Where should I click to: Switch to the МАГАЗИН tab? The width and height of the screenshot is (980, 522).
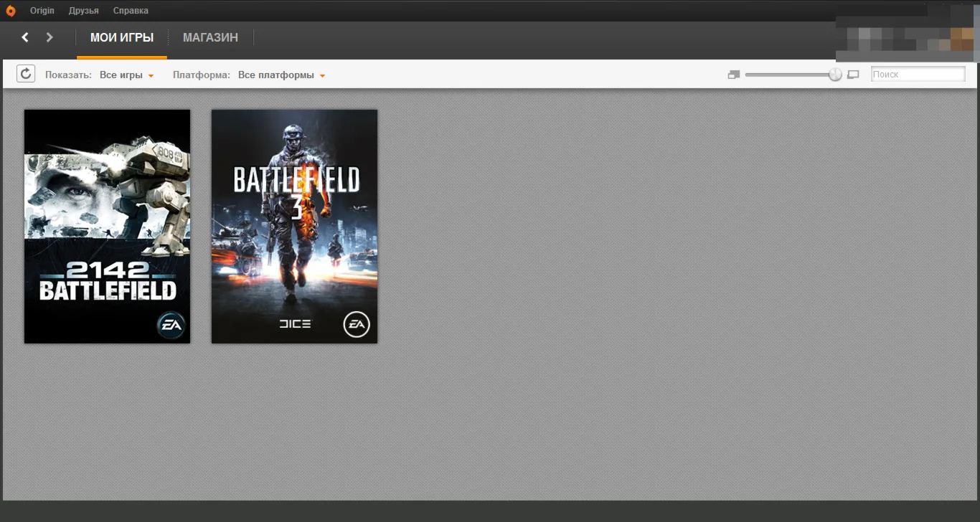pyautogui.click(x=210, y=37)
